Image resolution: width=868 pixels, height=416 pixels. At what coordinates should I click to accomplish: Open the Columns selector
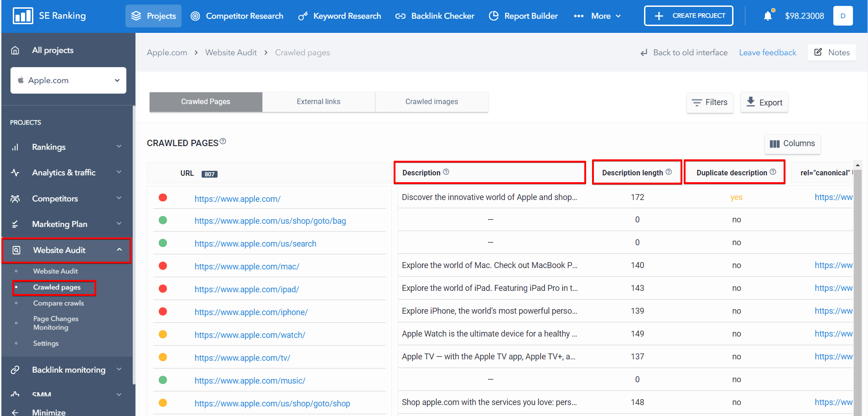792,143
